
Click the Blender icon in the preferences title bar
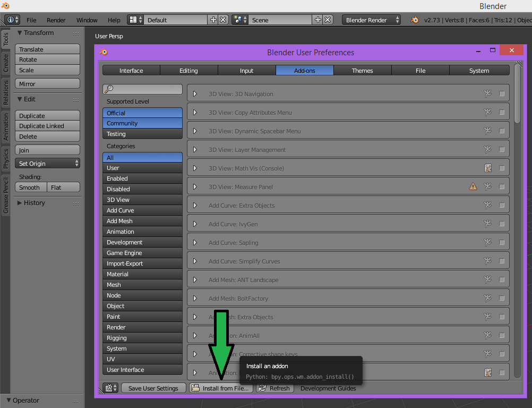104,52
